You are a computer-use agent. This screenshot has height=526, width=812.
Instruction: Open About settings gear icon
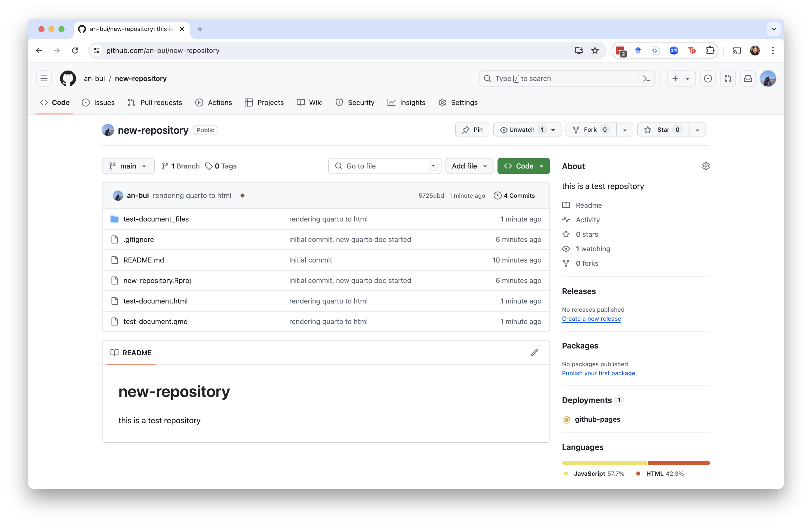705,166
